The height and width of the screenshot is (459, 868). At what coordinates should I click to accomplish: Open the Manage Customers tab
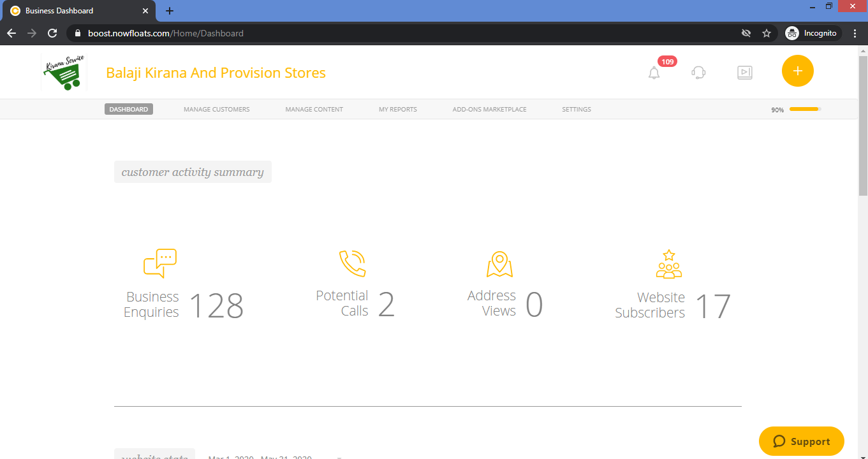click(217, 109)
